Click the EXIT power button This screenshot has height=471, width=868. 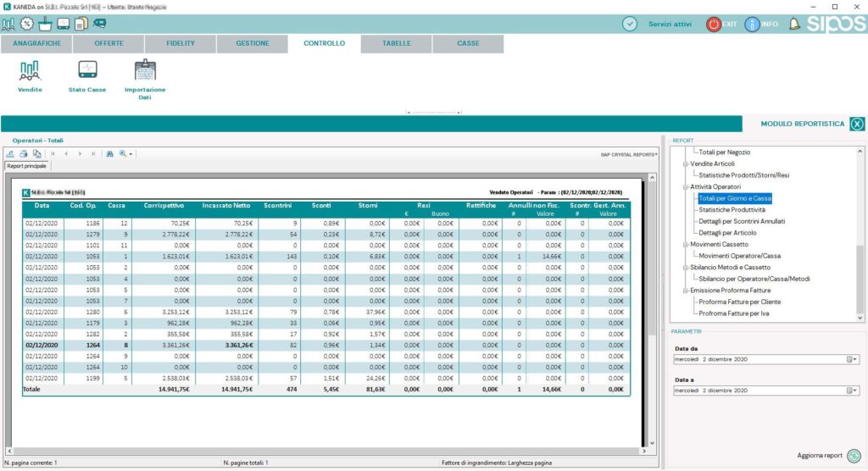click(713, 24)
